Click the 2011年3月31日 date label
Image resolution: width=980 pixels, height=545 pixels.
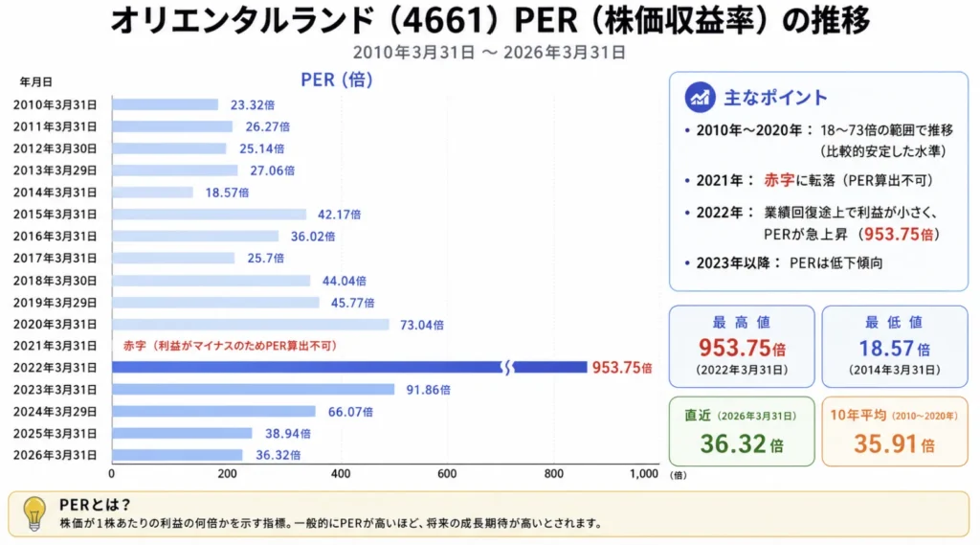[x=55, y=126]
